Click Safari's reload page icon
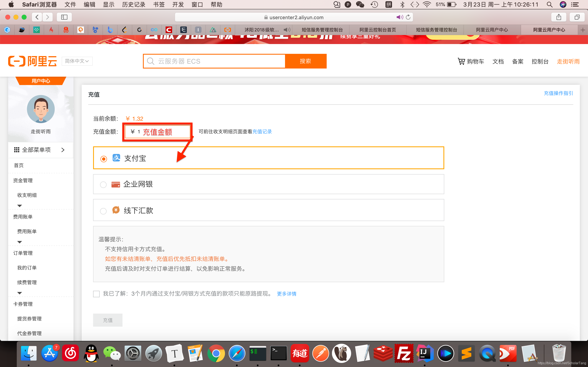Viewport: 588px width, 367px height. click(408, 17)
